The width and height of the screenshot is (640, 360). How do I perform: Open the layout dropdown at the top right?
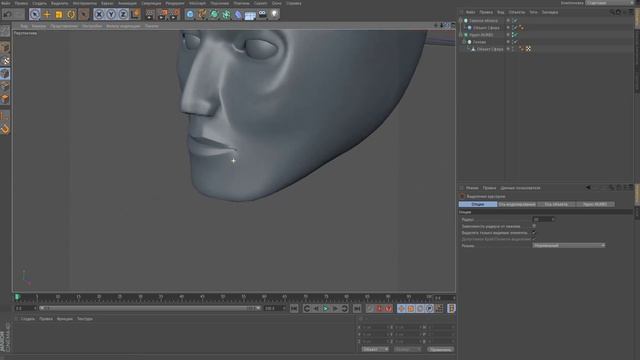609,3
